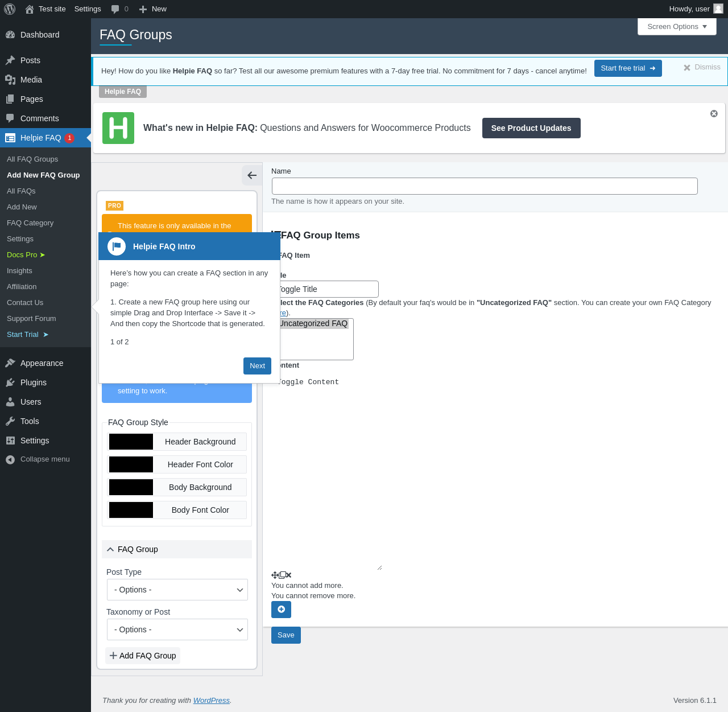The image size is (728, 712).
Task: Open the Screen Options dropdown
Action: tap(677, 27)
